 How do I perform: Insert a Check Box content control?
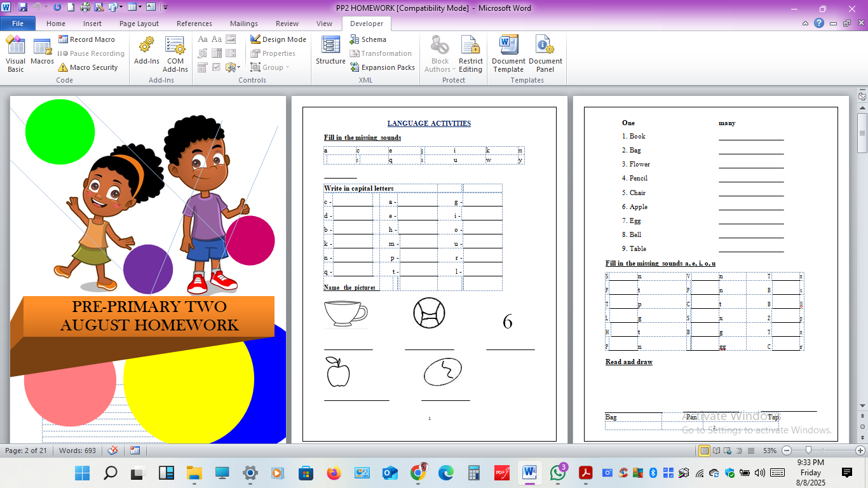pyautogui.click(x=217, y=67)
